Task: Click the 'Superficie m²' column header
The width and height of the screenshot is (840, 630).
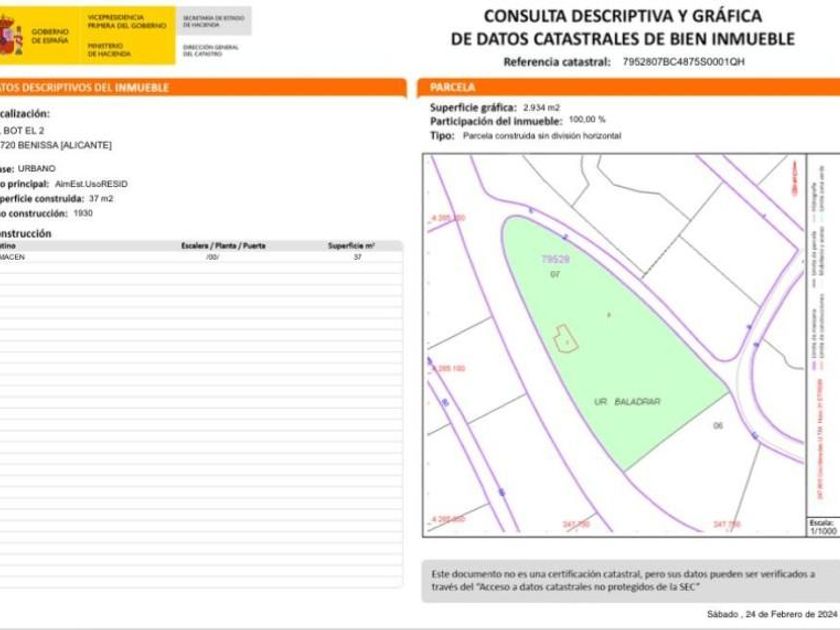Action: pyautogui.click(x=351, y=246)
